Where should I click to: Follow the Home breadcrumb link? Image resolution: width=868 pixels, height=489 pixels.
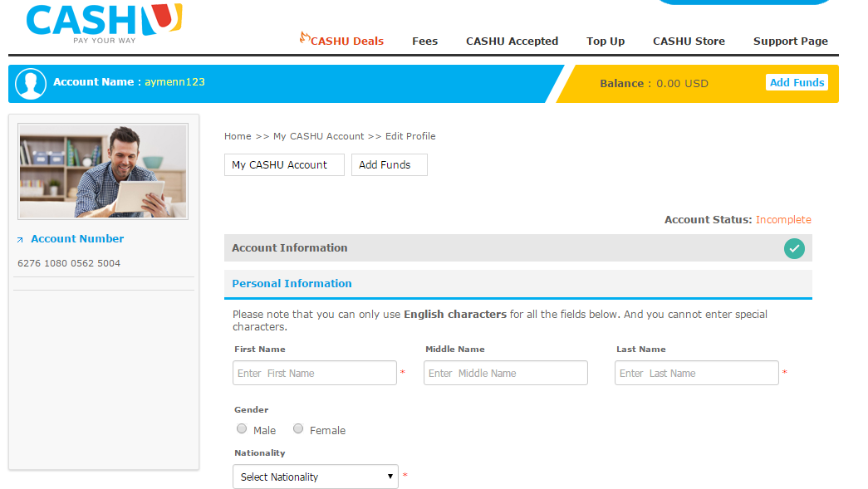[x=238, y=136]
